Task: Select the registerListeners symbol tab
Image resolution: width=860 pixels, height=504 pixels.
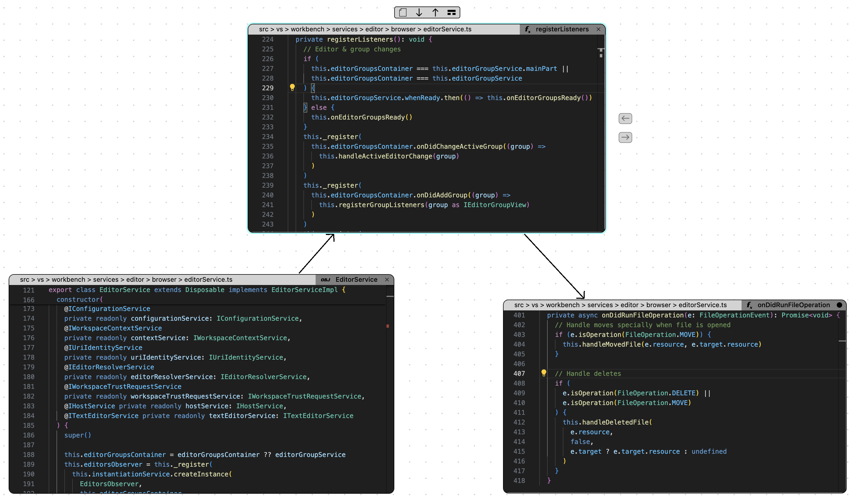Action: pyautogui.click(x=562, y=29)
